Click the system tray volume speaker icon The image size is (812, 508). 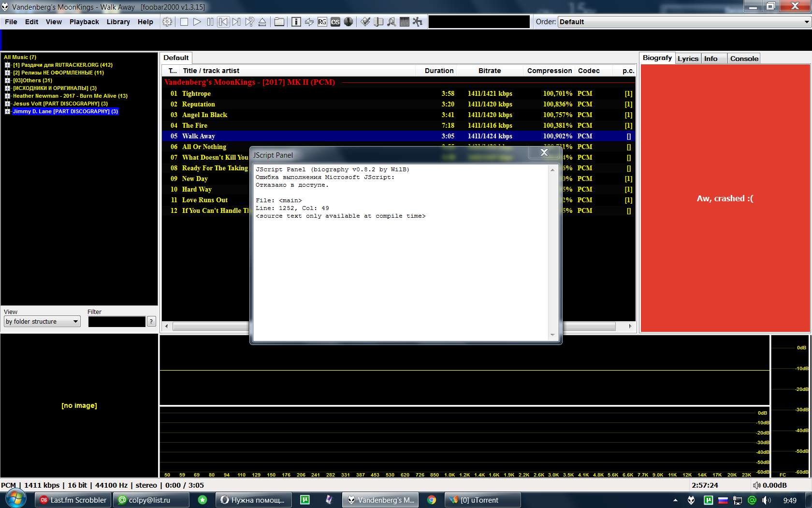pos(767,500)
